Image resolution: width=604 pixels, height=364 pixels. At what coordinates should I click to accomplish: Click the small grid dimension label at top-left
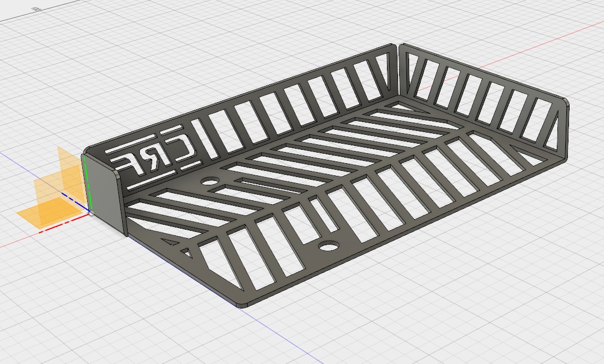(x=37, y=9)
